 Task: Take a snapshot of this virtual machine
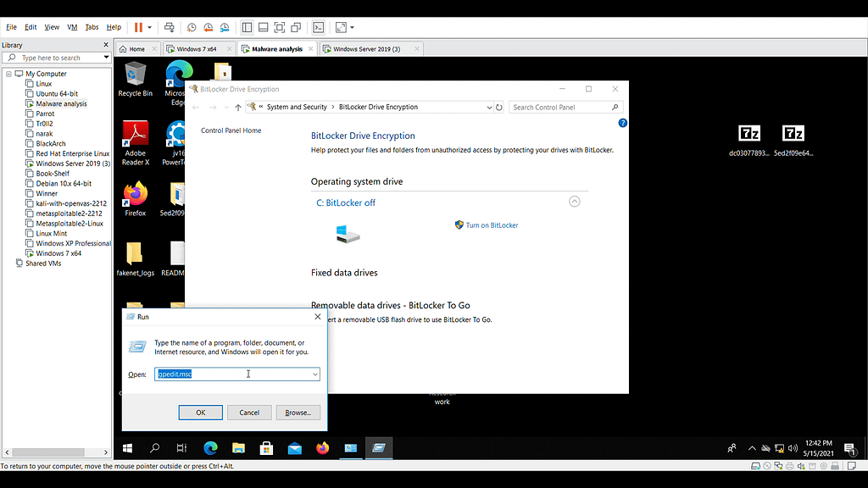pyautogui.click(x=192, y=27)
